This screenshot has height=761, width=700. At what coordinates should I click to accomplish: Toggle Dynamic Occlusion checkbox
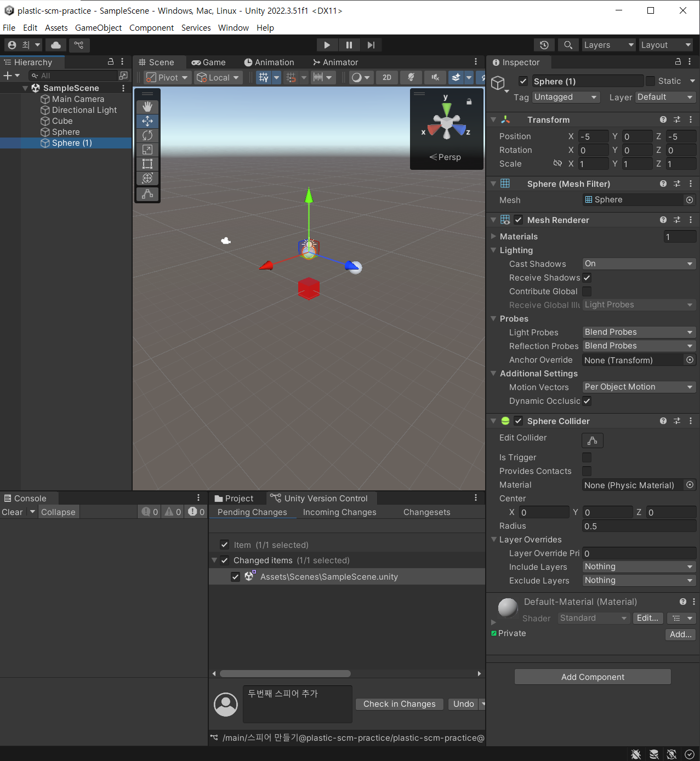tap(587, 401)
